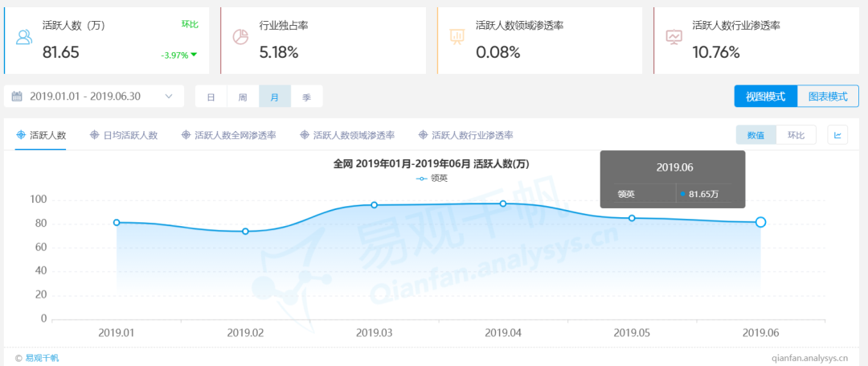
Task: Click the 活跃人数（万）81.65 card value
Action: point(61,52)
